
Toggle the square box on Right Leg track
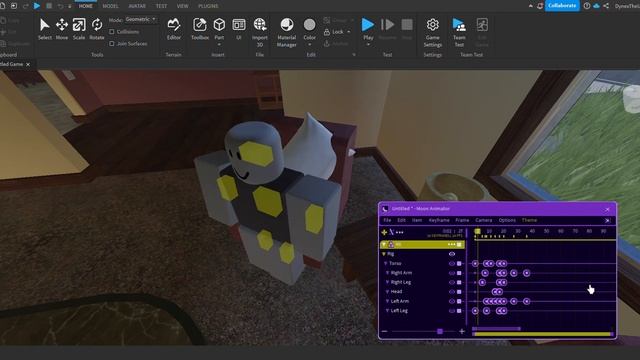pyautogui.click(x=459, y=282)
